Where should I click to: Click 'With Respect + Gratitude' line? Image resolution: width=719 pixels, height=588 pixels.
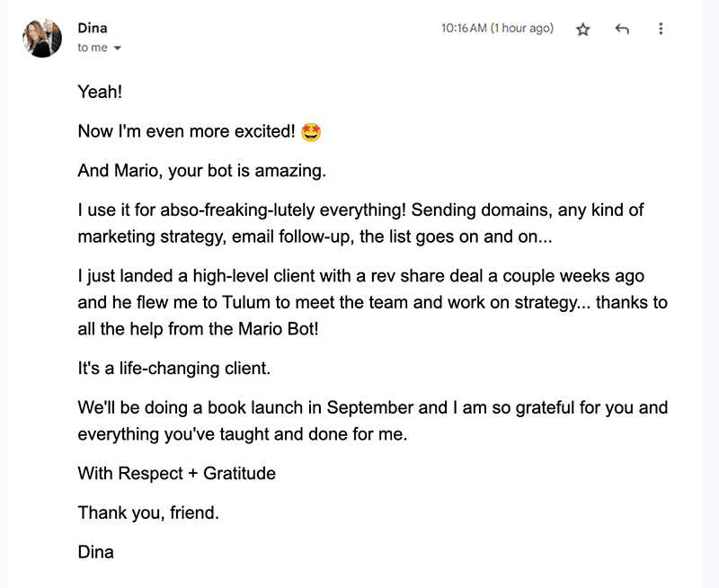click(176, 473)
